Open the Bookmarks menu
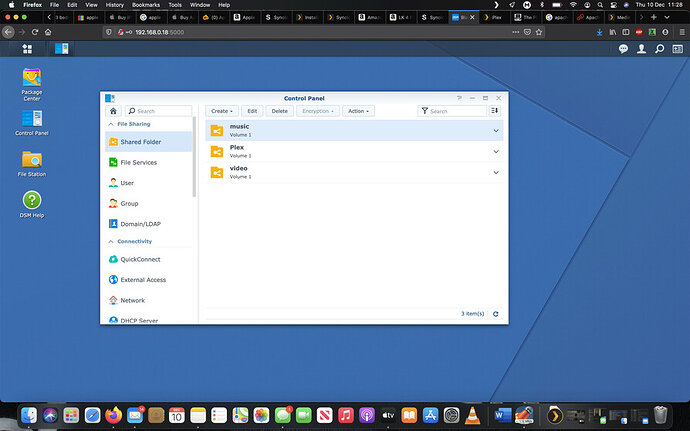 tap(146, 5)
